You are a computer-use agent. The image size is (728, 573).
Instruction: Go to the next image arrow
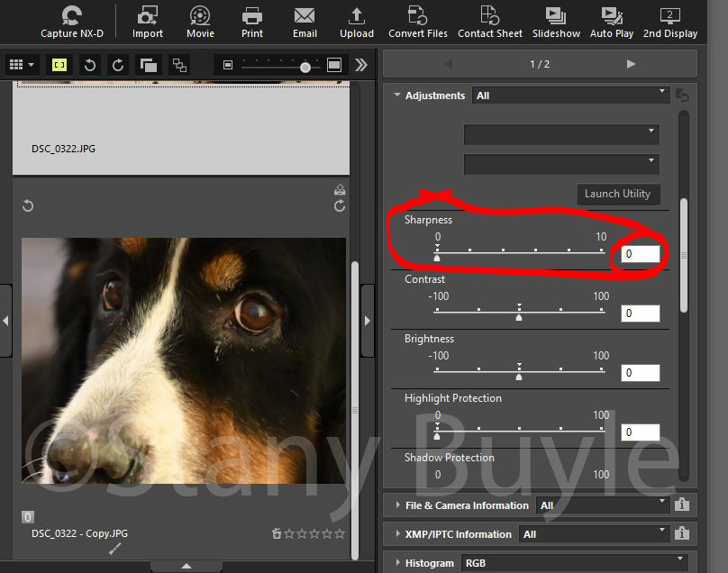coord(631,64)
